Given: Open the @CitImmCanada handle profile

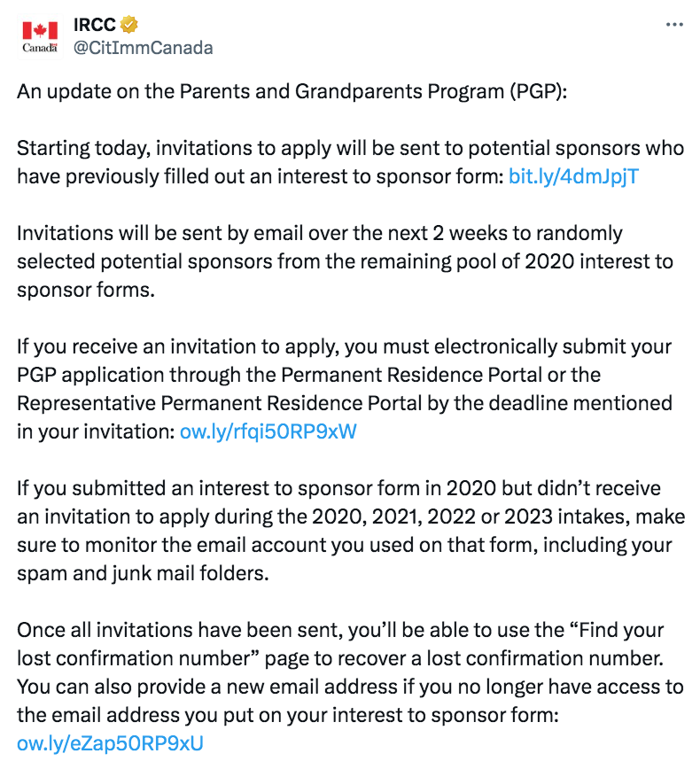Looking at the screenshot, I should [142, 48].
